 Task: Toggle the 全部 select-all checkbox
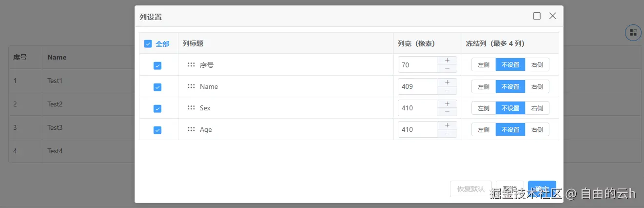click(x=148, y=44)
